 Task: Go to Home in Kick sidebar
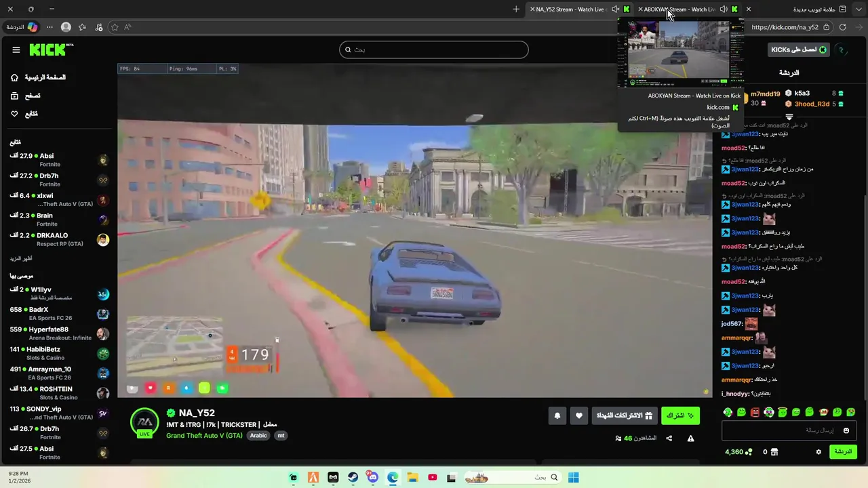[39, 77]
